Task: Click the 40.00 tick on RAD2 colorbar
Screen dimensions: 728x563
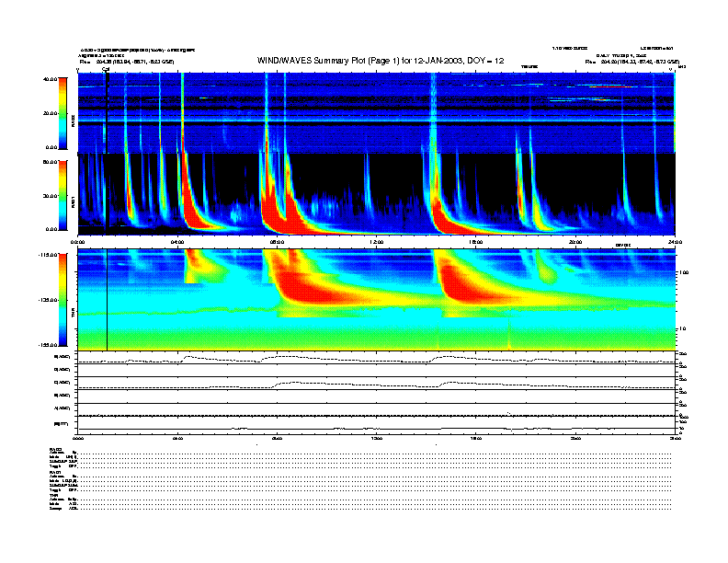Action: click(x=50, y=79)
